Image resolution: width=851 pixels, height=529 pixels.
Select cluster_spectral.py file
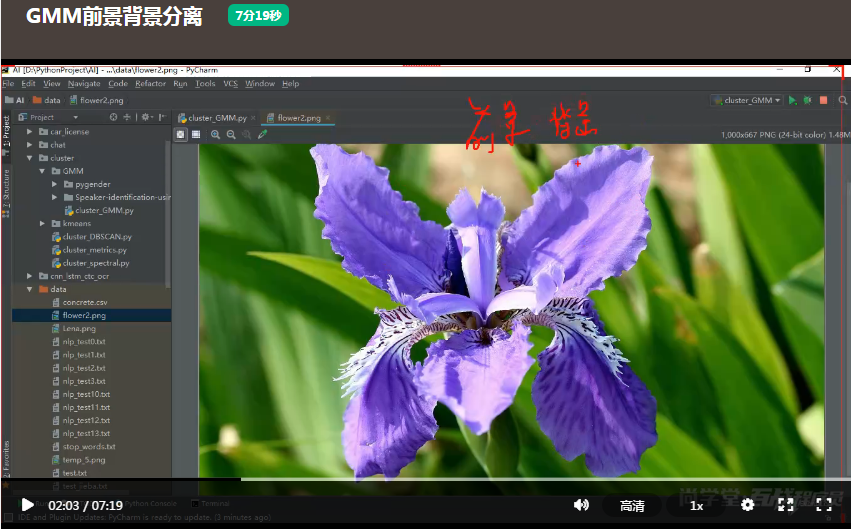pyautogui.click(x=91, y=263)
